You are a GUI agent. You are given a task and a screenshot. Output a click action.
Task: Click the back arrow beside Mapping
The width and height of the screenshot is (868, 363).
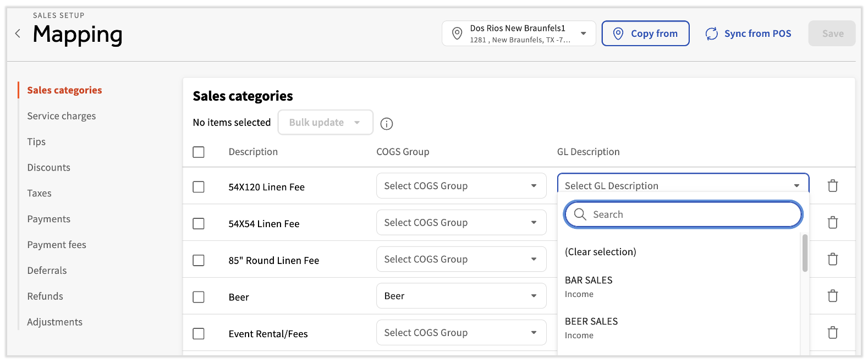coord(18,34)
